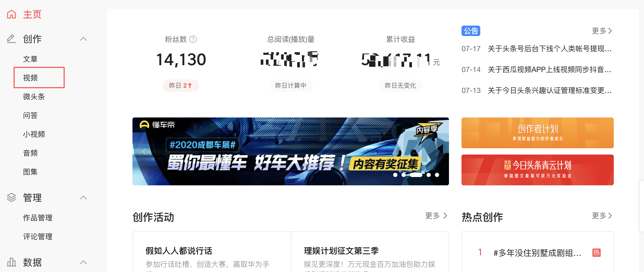Viewport: 644px width, 272px height.
Task: Click the blue 公告 badge
Action: click(471, 31)
